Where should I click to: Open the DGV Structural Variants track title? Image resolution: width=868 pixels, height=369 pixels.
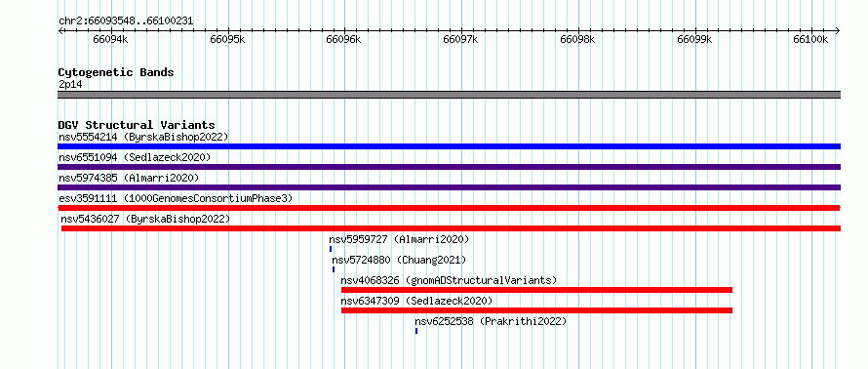click(137, 125)
